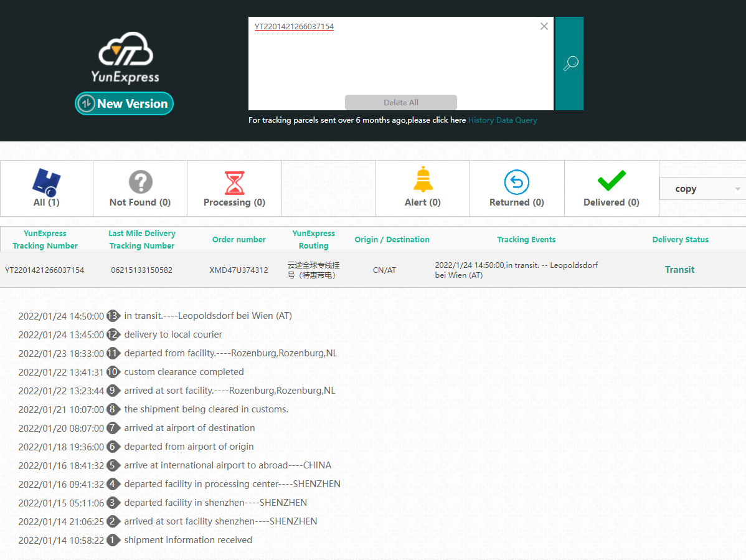Switch to New Version button

click(124, 103)
